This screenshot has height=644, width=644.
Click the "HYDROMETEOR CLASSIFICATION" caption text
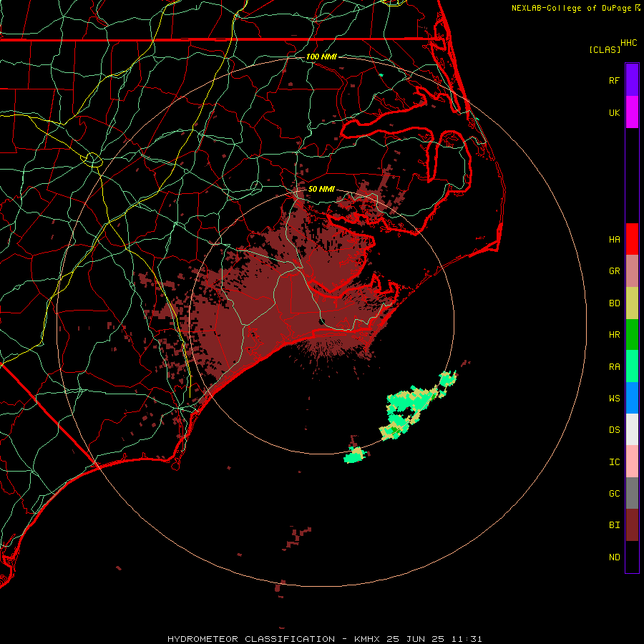click(251, 639)
